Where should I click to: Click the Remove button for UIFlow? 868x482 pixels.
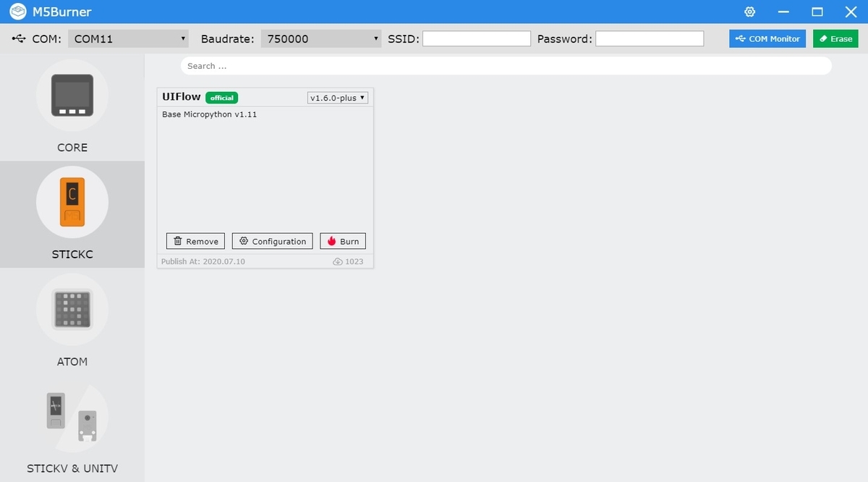195,241
